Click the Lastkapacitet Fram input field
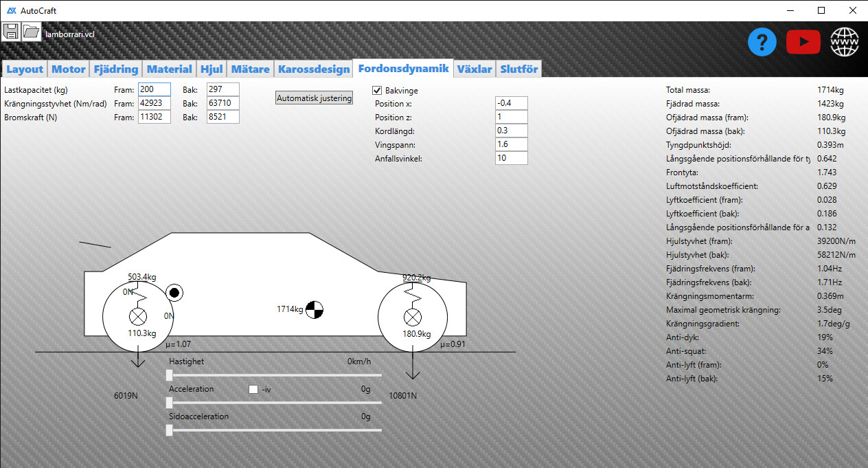This screenshot has height=468, width=868. pyautogui.click(x=154, y=89)
